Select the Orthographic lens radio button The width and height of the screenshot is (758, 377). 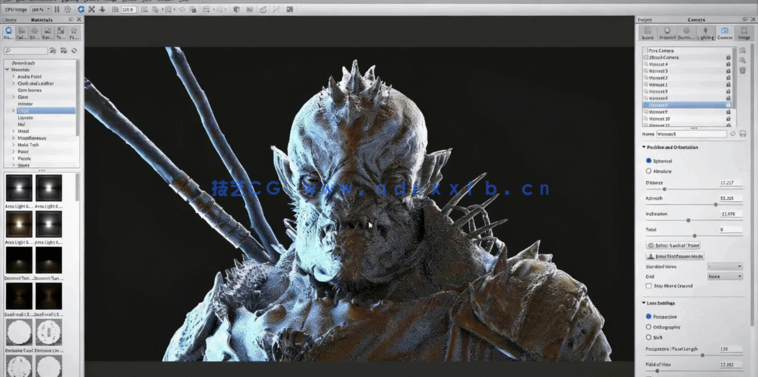pos(649,327)
